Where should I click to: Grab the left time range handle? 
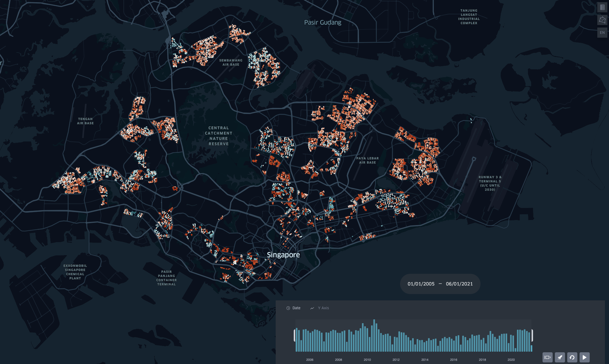pyautogui.click(x=295, y=336)
